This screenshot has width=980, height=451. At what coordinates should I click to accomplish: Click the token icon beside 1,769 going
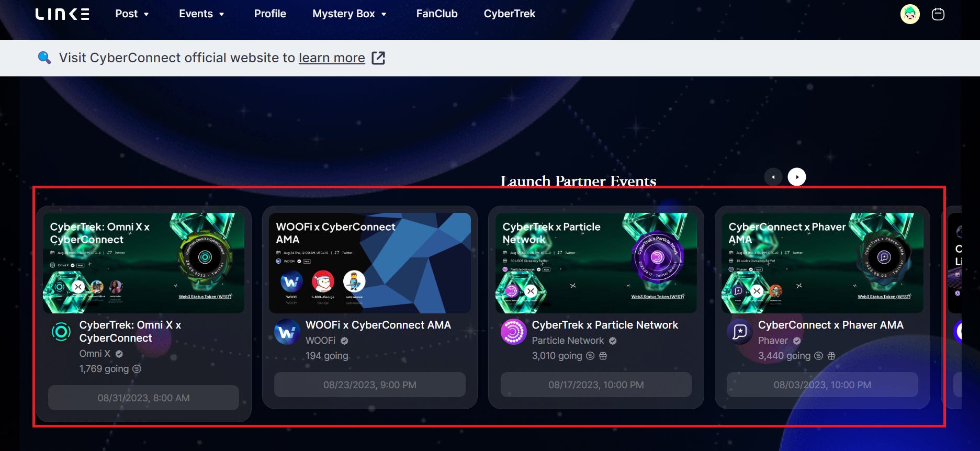[137, 369]
